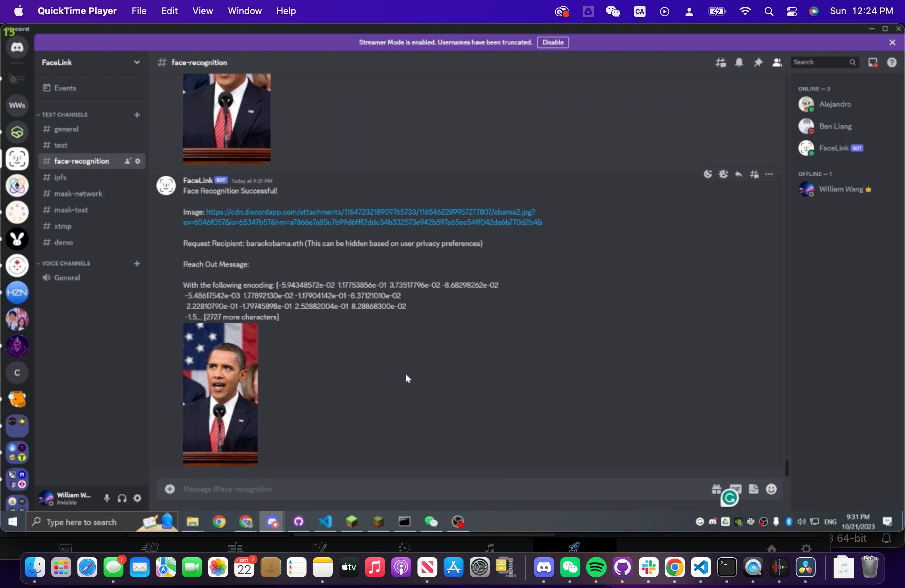The image size is (905, 588).
Task: Create channel plus in TEXT CHANNELS
Action: [x=137, y=115]
